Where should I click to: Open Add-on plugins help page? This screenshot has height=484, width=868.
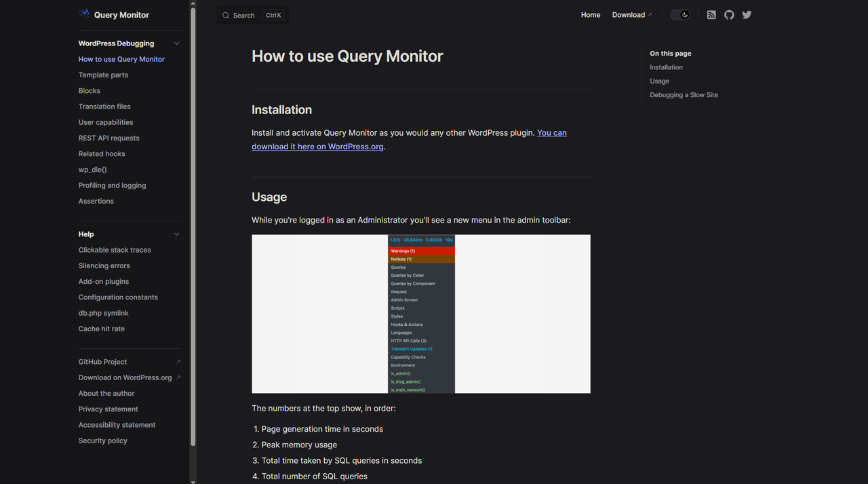point(104,282)
